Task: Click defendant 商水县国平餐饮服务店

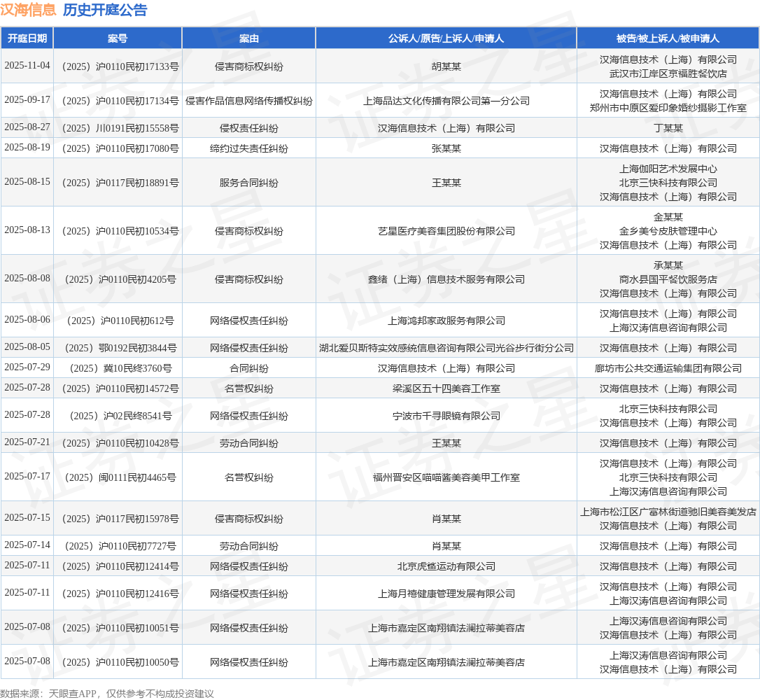Action: [x=668, y=279]
